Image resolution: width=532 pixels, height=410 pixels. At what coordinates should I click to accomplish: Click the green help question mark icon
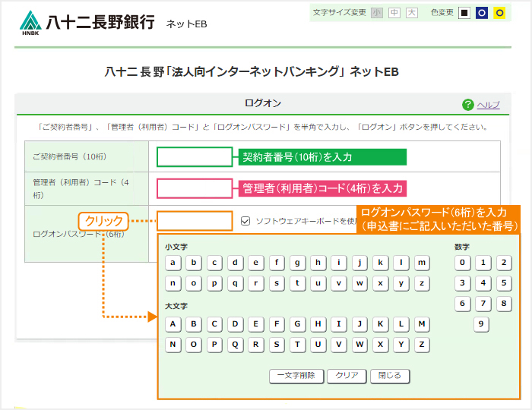[x=467, y=105]
